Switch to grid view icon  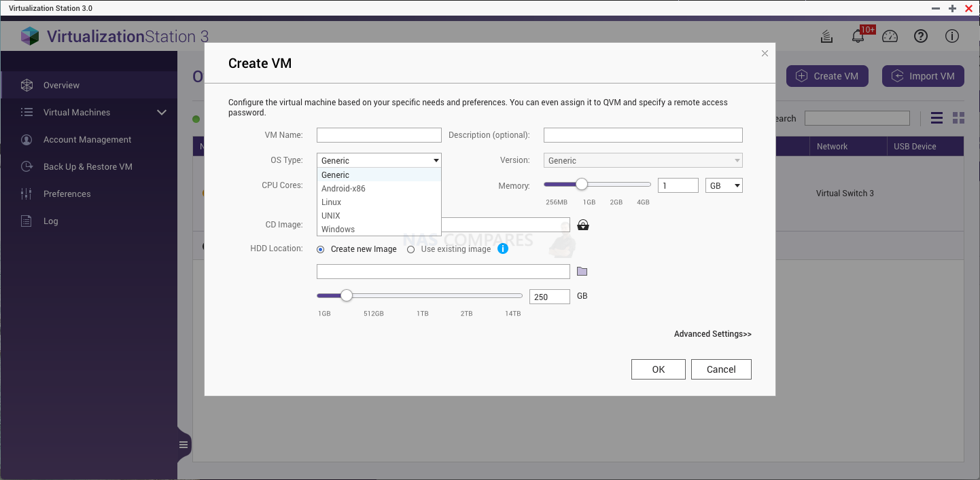958,118
